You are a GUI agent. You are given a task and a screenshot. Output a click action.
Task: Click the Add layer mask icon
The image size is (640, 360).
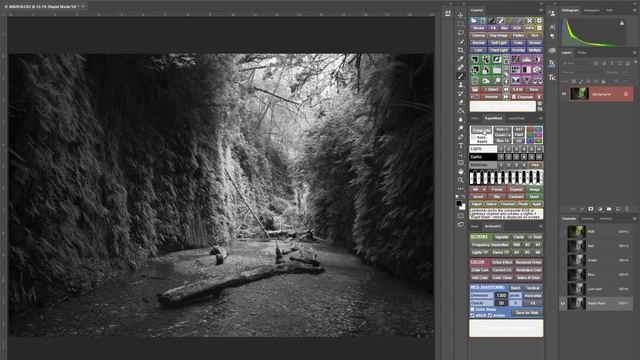(x=591, y=209)
